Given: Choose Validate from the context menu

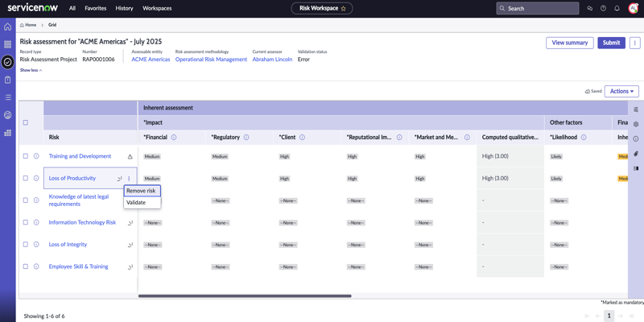Looking at the screenshot, I should pyautogui.click(x=142, y=203).
